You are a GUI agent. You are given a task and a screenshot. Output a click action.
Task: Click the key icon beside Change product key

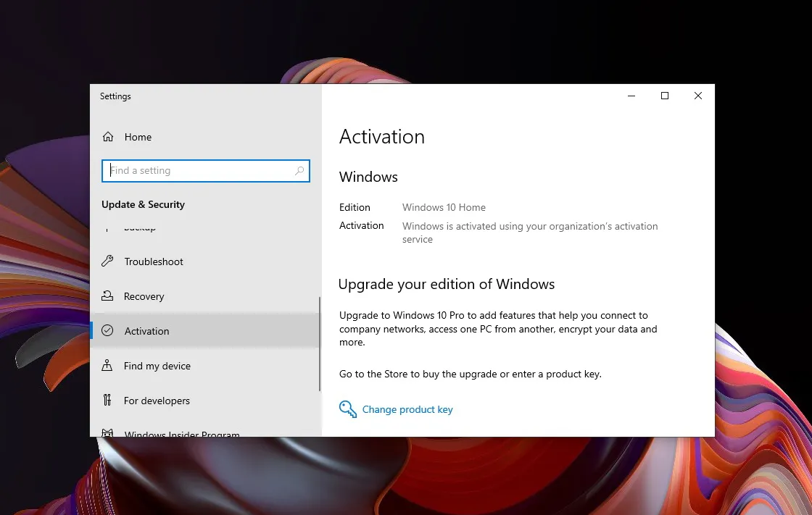pos(348,409)
